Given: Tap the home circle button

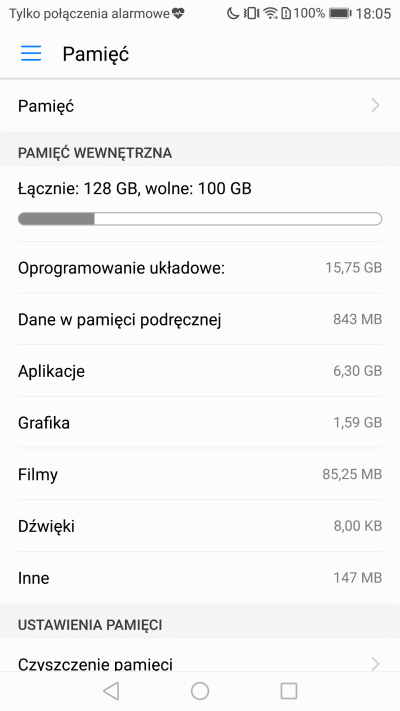Looking at the screenshot, I should pyautogui.click(x=200, y=691).
